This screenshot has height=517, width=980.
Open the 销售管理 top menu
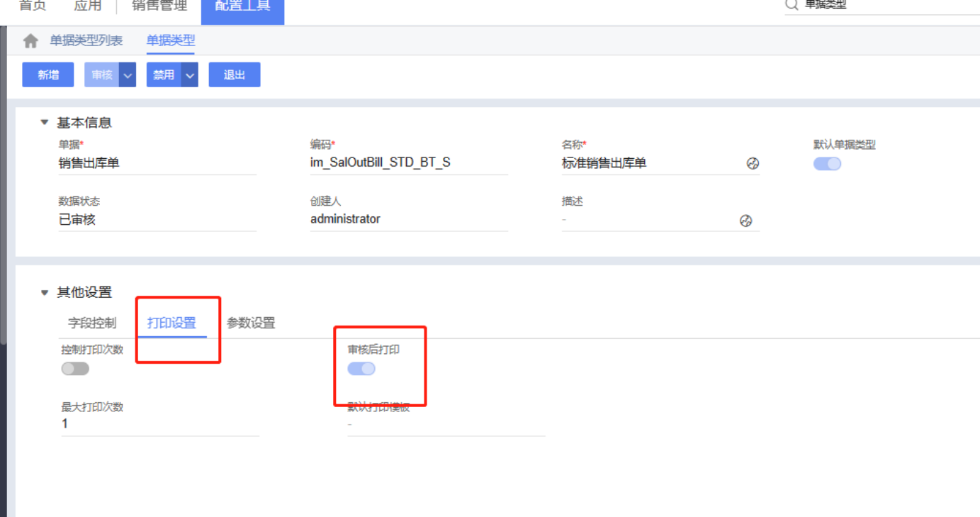point(159,6)
